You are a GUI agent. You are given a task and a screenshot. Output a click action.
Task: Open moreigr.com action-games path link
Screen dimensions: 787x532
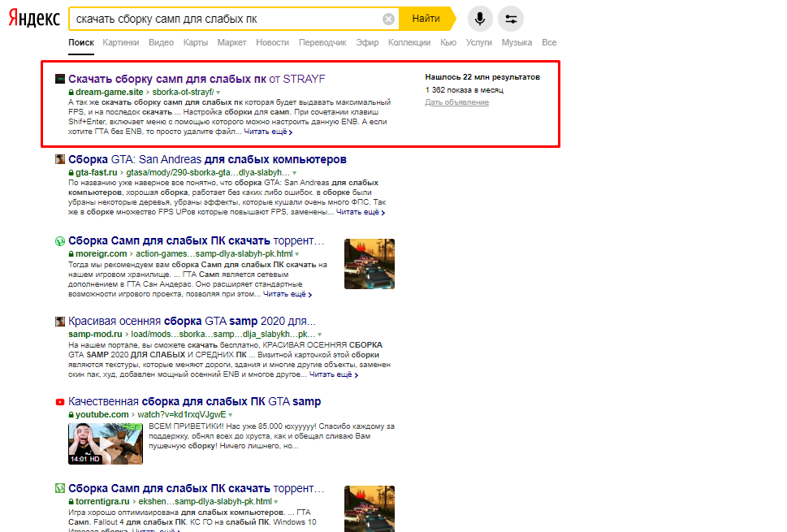214,254
